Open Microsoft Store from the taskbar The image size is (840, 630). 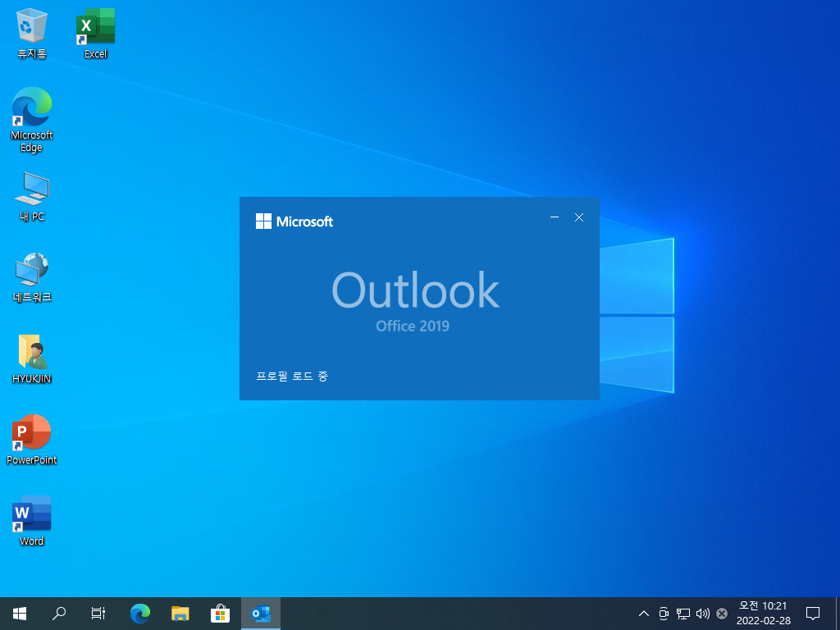(220, 614)
